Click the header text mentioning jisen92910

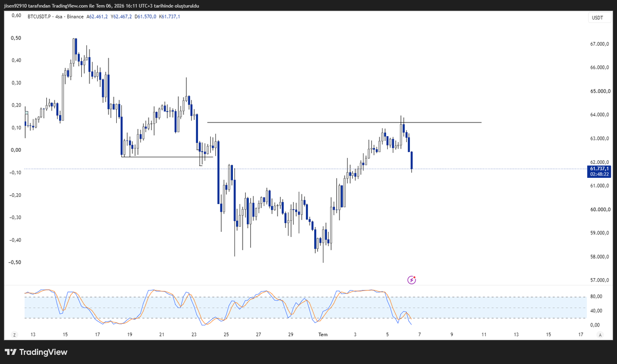click(102, 6)
